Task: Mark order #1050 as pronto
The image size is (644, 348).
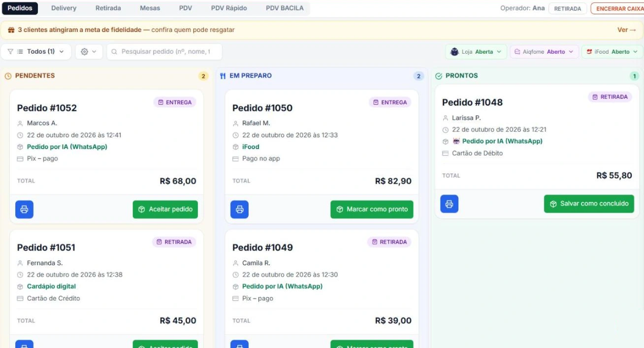Action: click(x=372, y=209)
